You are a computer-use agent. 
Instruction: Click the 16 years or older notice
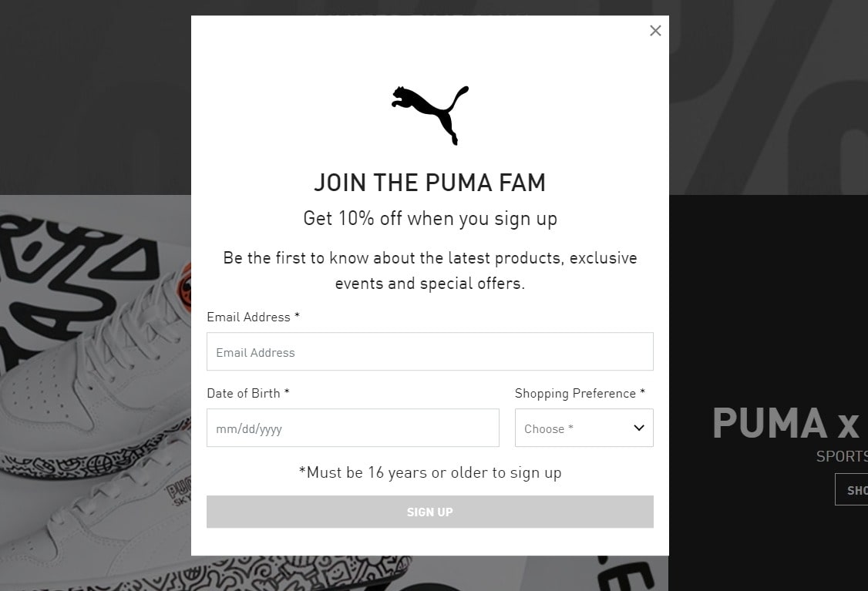click(x=429, y=472)
